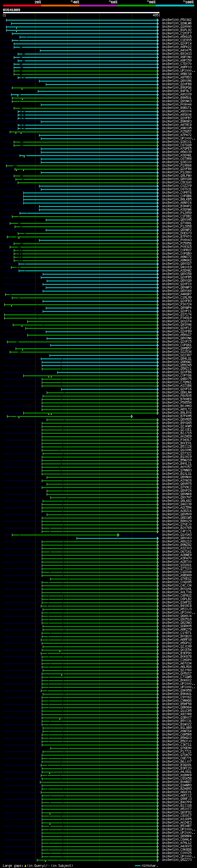Click the cyan alignment bar for UniRef100_Q20FC6
197x868 pixels.
coord(110,389)
